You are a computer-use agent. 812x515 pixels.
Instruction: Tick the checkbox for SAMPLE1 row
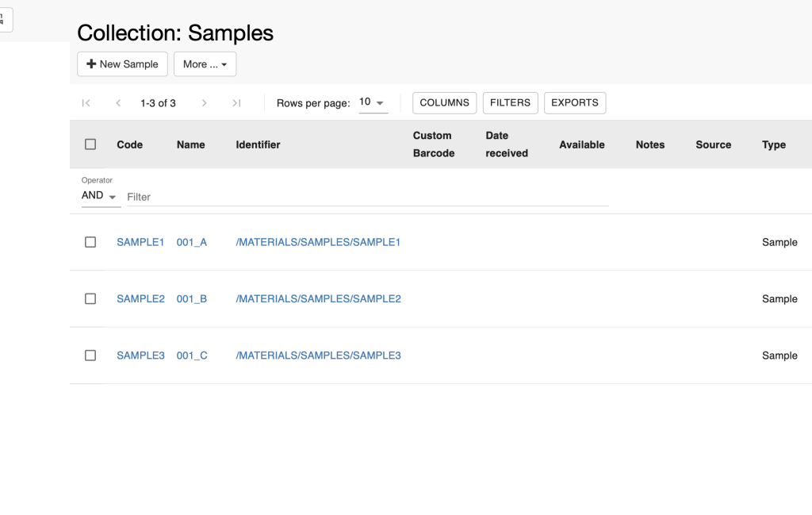(x=90, y=242)
